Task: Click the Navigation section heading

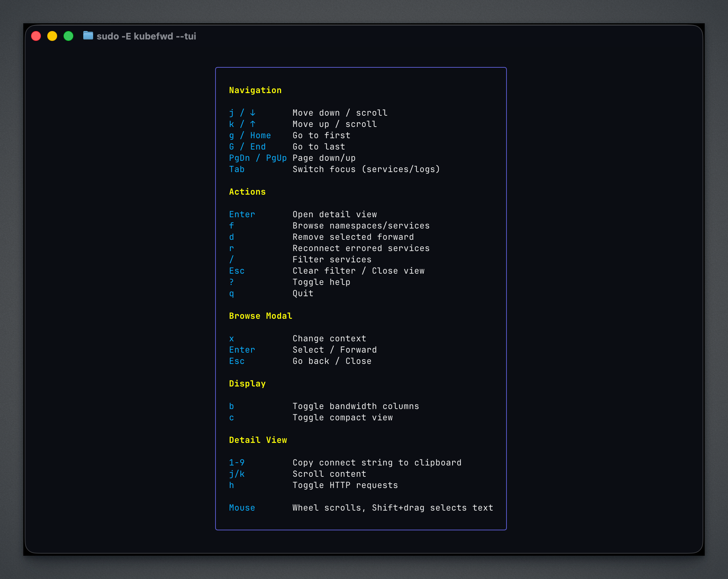Action: pyautogui.click(x=255, y=90)
